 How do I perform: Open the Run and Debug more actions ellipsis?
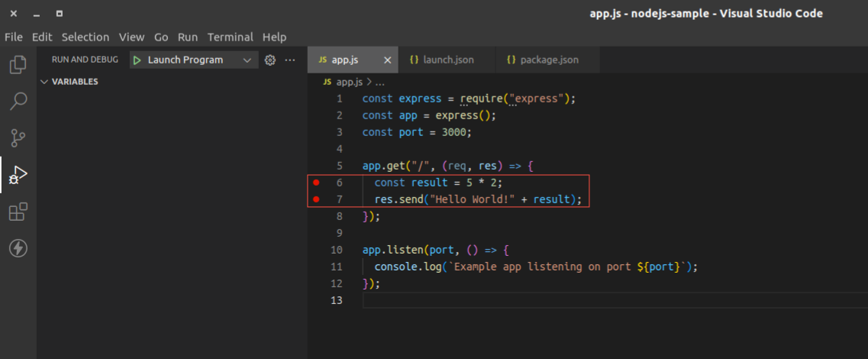290,60
